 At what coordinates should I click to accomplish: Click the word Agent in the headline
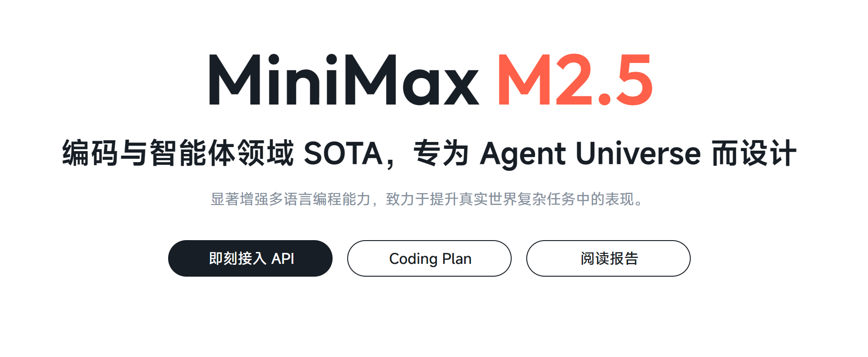523,154
